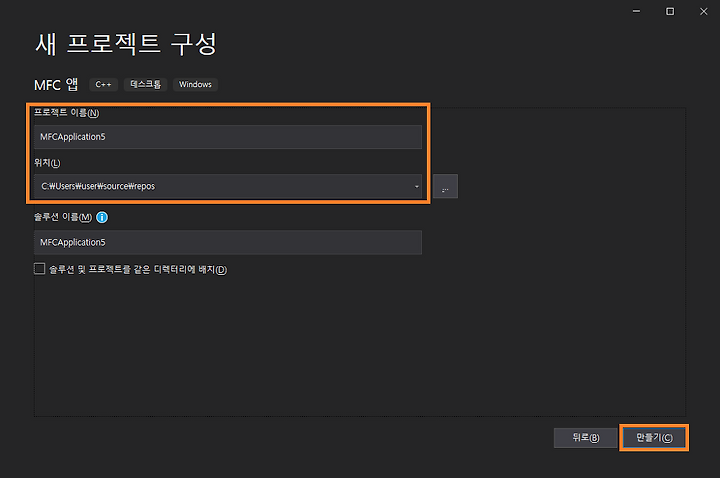Click the 위치(L) label
This screenshot has height=478, width=720.
coord(47,163)
